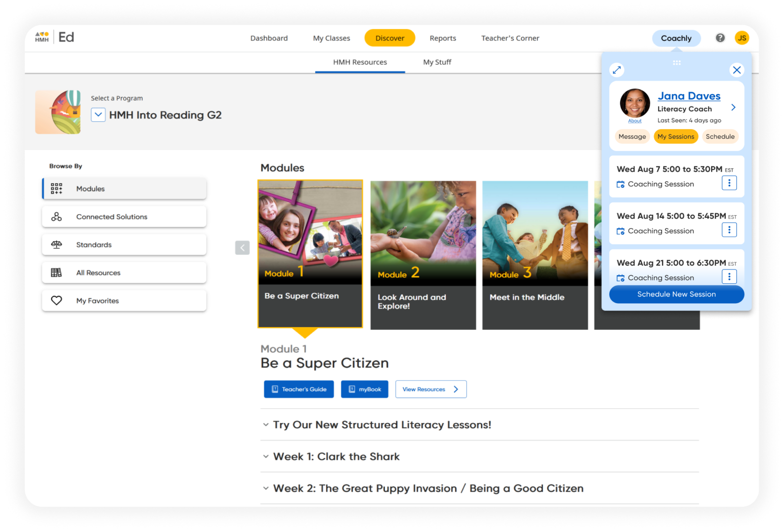Open options for Wed Aug 14 session
The height and width of the screenshot is (532, 784).
729,230
